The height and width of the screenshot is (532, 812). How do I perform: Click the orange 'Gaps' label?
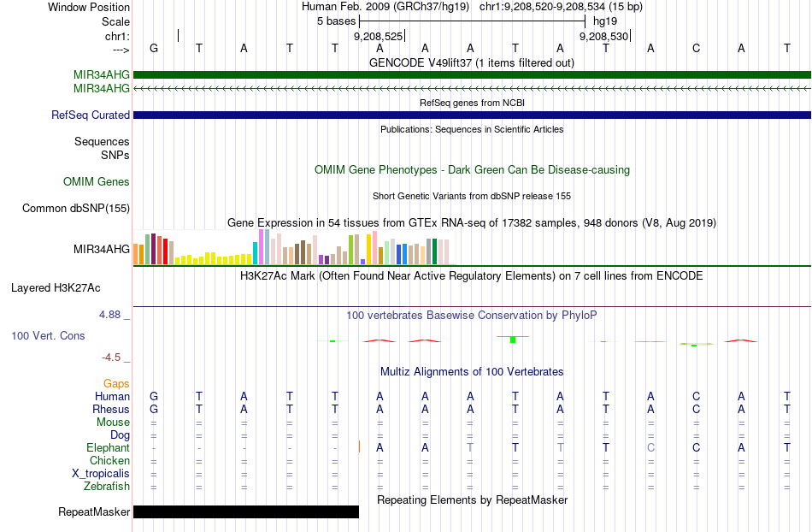point(116,383)
